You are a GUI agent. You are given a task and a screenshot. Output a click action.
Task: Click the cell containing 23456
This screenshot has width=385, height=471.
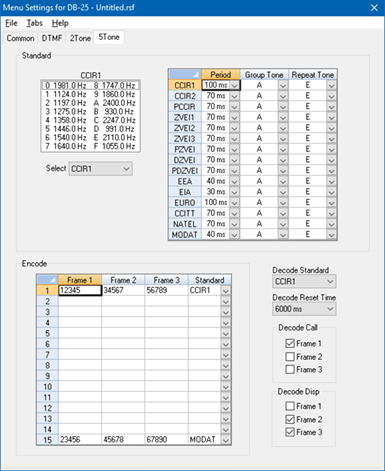(80, 440)
